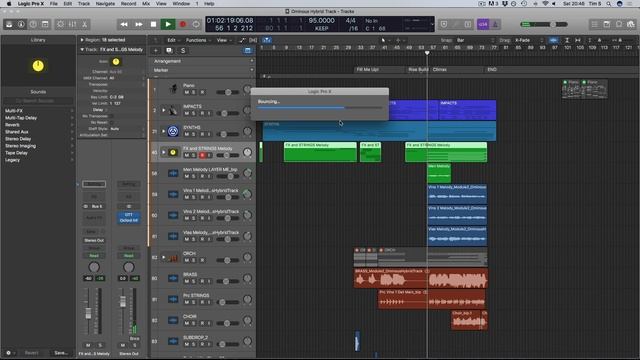Viewport: 640px width, 360px height.
Task: Toggle Catch Playhead button
Action: click(267, 40)
